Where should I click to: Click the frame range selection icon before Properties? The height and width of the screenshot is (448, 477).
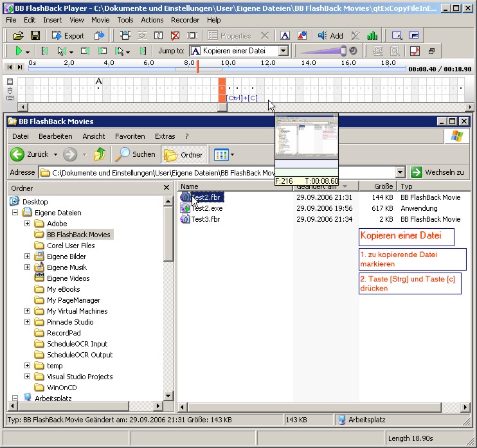tap(192, 35)
